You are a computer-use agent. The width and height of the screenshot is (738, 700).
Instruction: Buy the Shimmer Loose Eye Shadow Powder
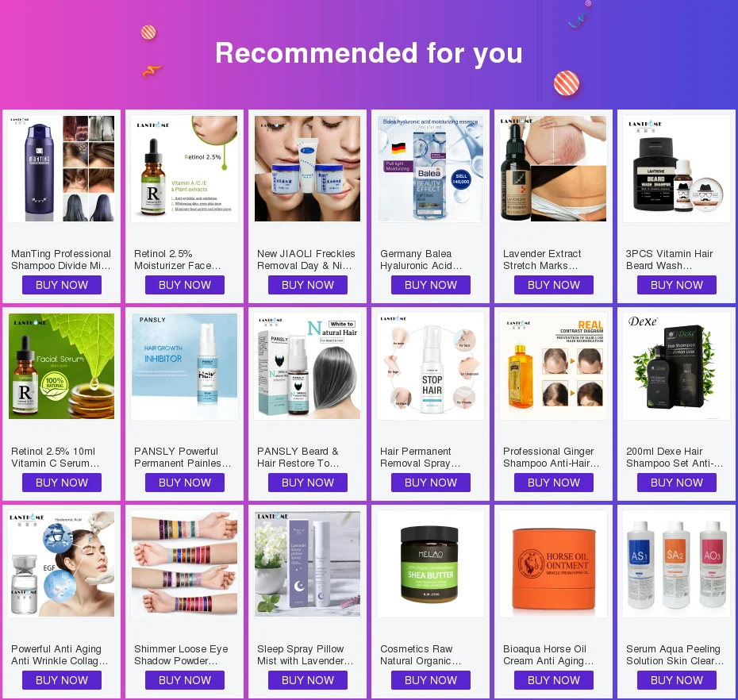tap(184, 680)
